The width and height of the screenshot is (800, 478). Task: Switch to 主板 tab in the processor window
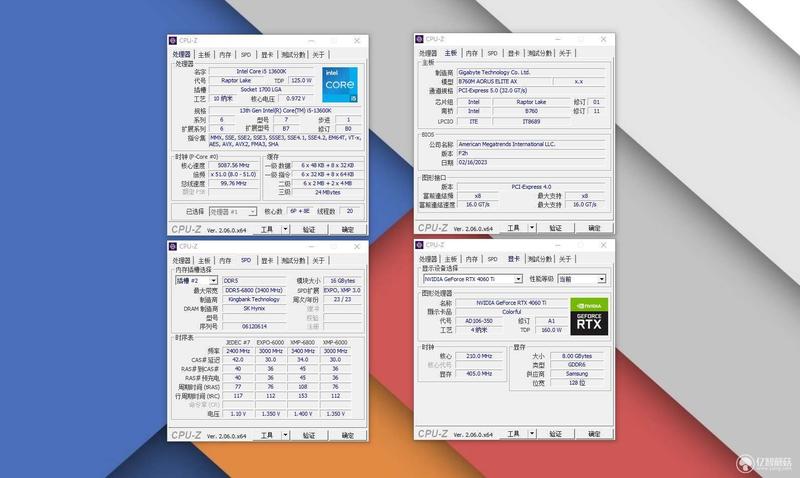pyautogui.click(x=204, y=55)
